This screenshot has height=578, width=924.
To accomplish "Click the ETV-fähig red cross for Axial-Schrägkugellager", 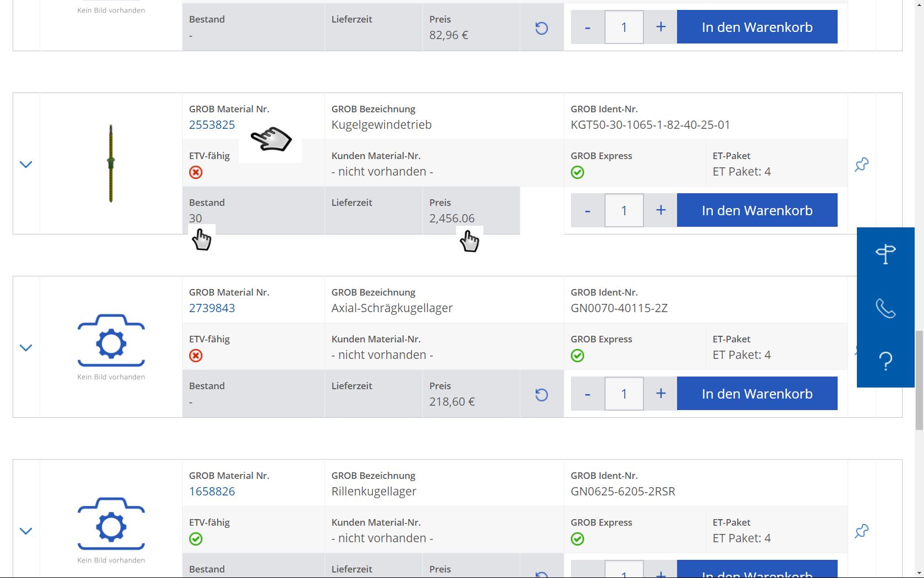I will [x=196, y=356].
